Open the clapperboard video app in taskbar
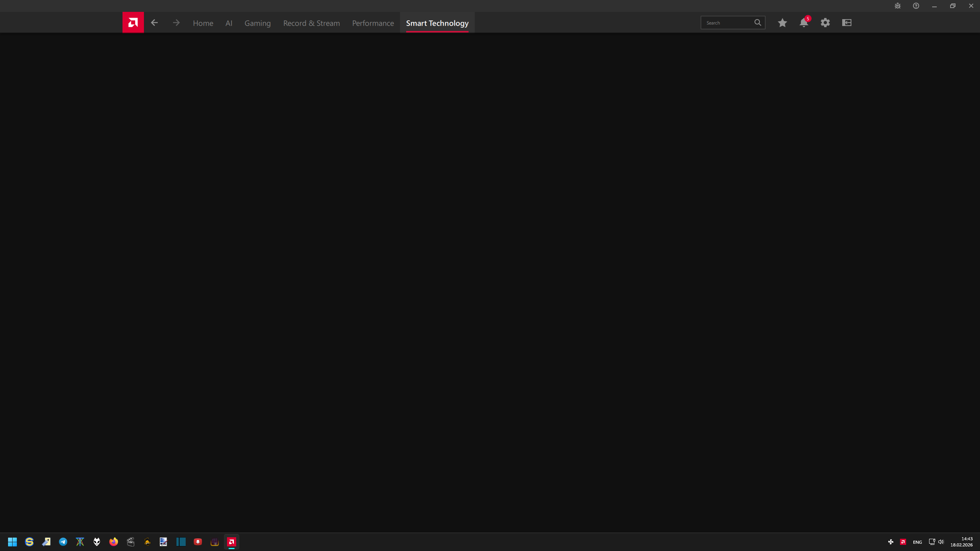 coord(130,542)
